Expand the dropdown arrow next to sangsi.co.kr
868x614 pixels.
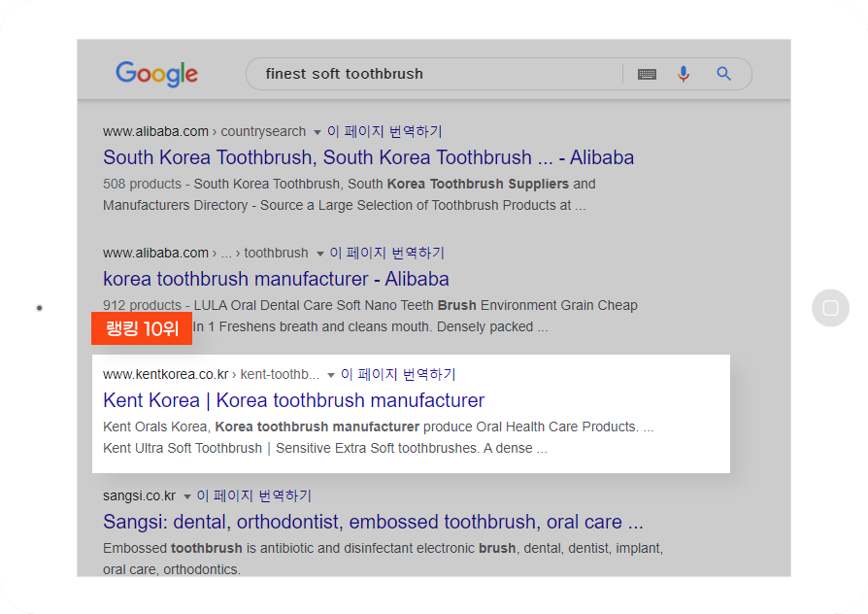click(x=187, y=496)
